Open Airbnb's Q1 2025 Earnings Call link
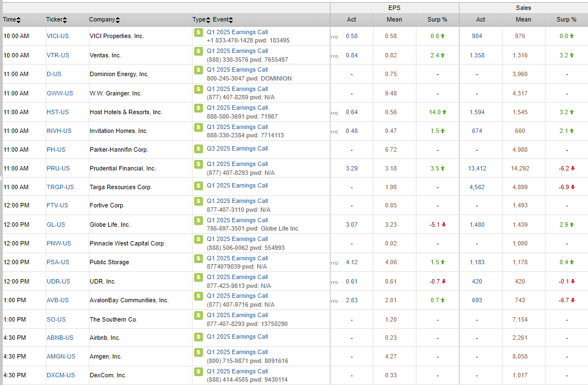588x385 pixels. (x=237, y=336)
